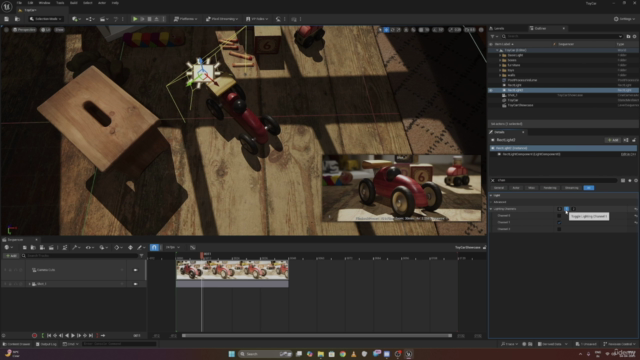
Task: Open the File menu
Action: pos(19,3)
